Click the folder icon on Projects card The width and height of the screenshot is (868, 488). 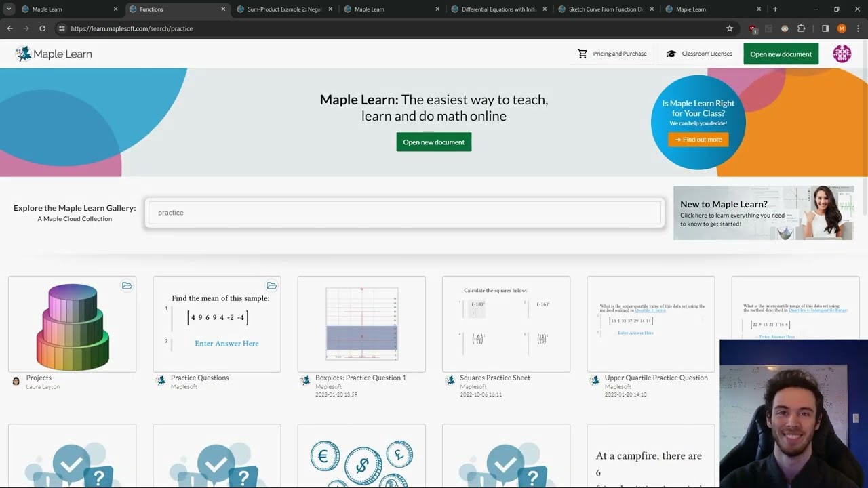click(127, 285)
